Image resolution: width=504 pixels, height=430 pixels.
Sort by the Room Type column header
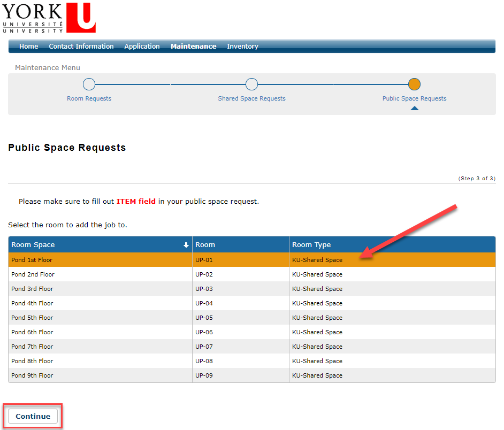392,244
